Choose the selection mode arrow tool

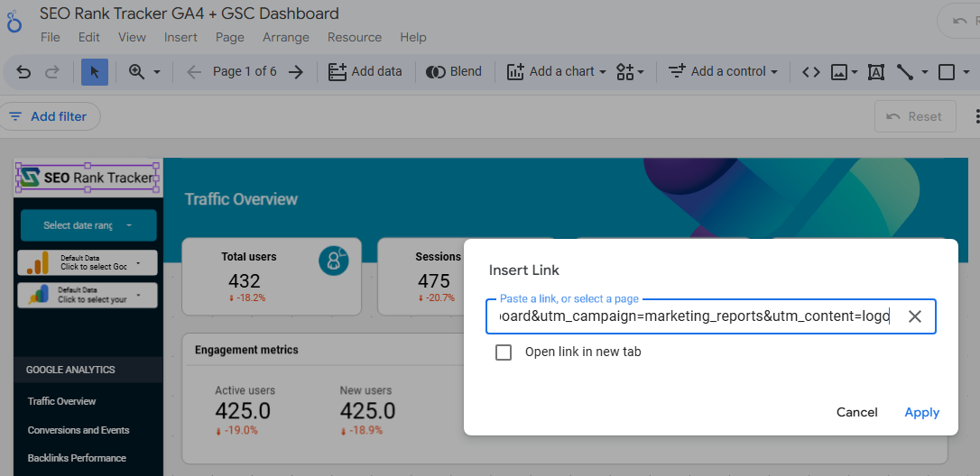click(x=95, y=72)
